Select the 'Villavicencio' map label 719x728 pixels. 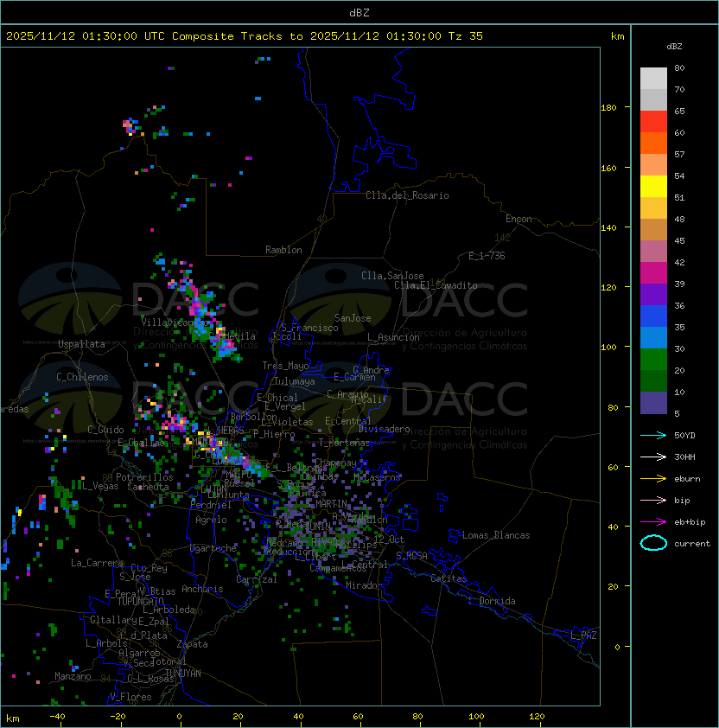[x=175, y=322]
